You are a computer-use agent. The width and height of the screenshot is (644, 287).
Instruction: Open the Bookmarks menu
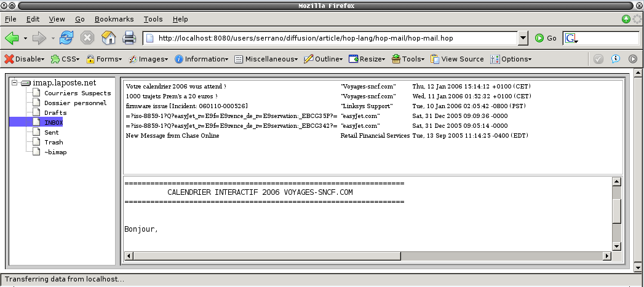[114, 19]
